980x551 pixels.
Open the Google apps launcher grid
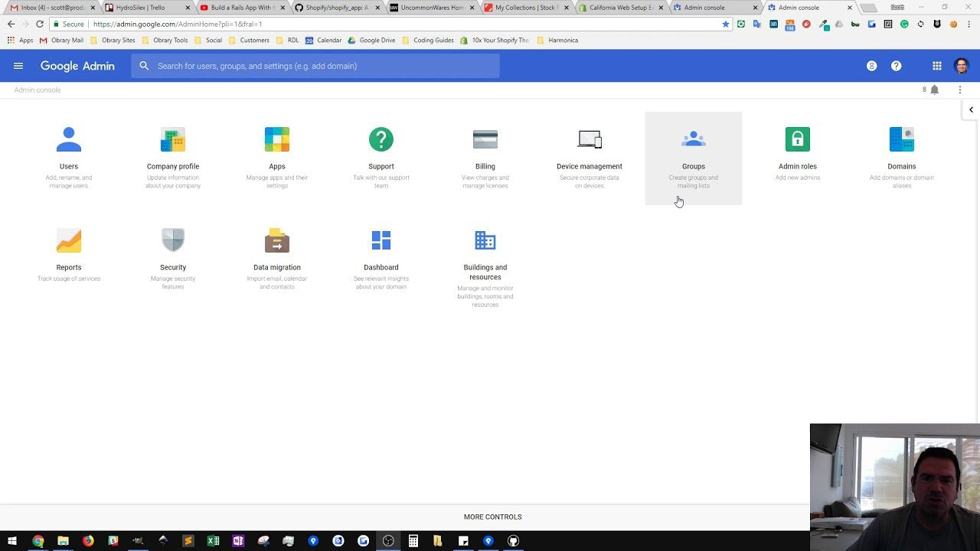pos(936,66)
